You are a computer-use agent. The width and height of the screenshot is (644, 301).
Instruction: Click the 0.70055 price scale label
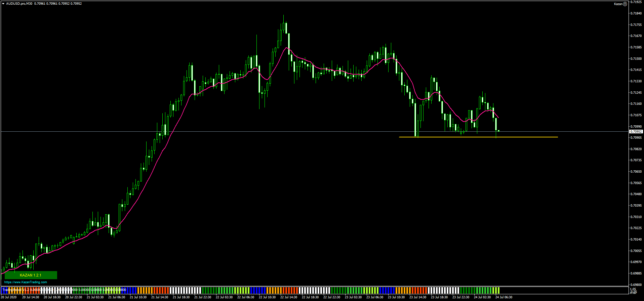pyautogui.click(x=637, y=251)
